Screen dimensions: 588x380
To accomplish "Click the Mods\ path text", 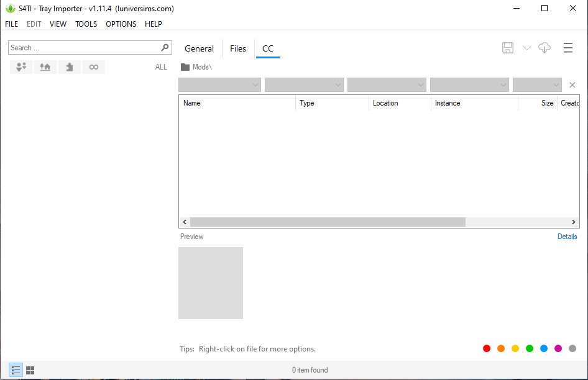I will [x=202, y=67].
